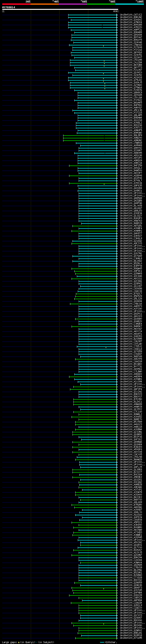Select the UniRef100_A9NZV0 label

point(131,138)
